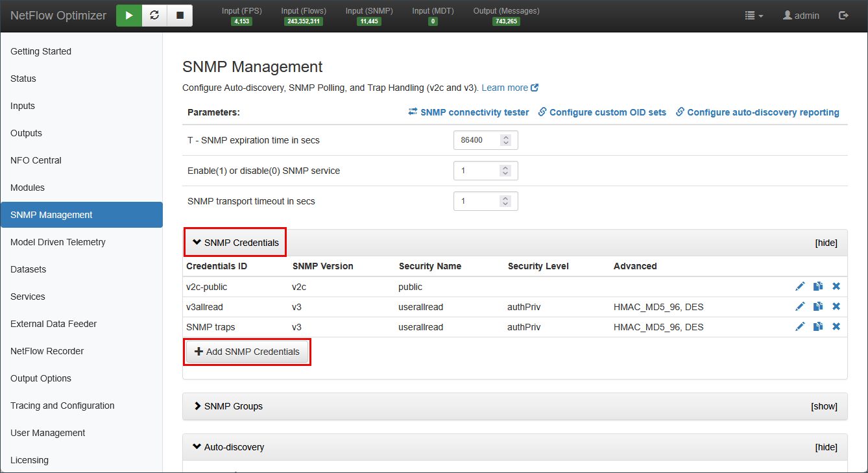Click the logout icon in top bar

coord(843,16)
